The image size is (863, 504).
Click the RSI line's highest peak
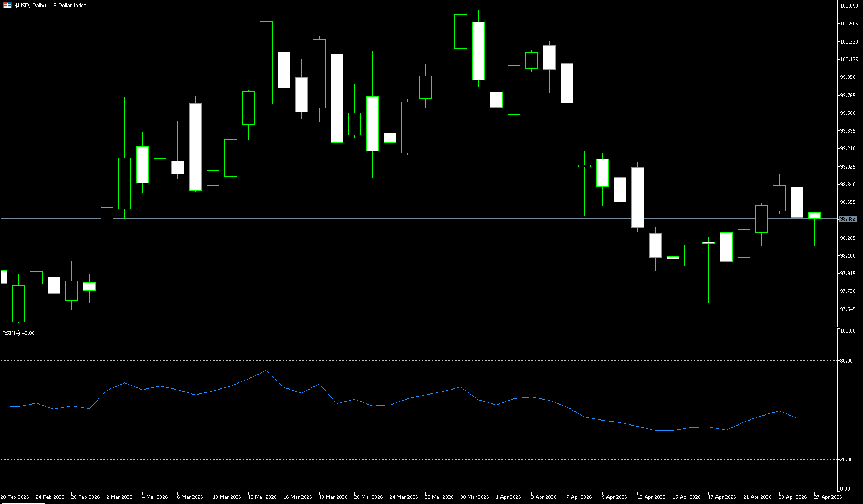(266, 370)
